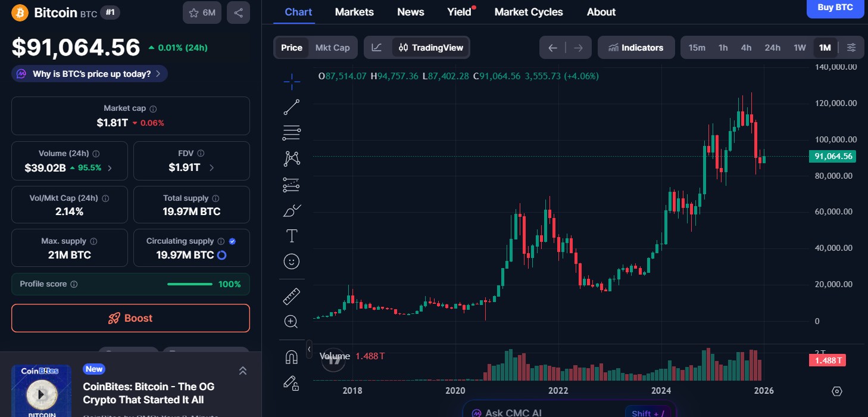Activate the magnet snapping tool
Screen dimensions: 868x417
pos(291,356)
